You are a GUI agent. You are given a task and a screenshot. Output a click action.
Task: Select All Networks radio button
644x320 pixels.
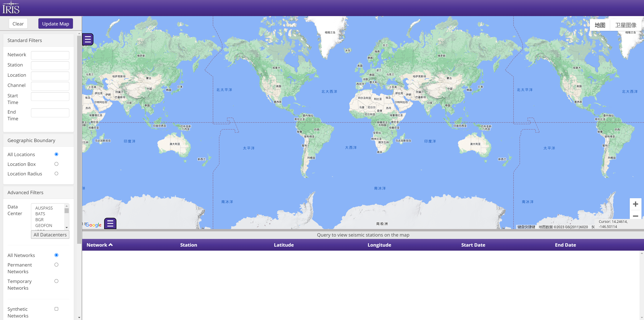tap(57, 255)
